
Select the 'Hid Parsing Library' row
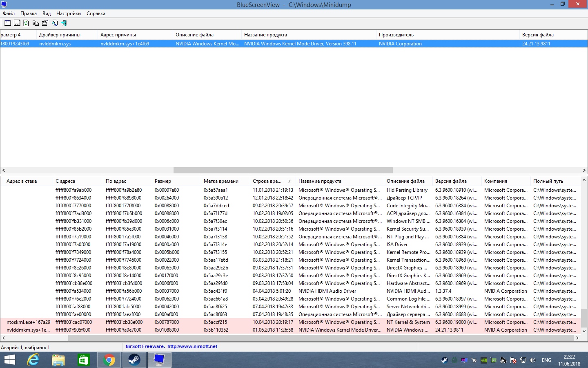290,190
